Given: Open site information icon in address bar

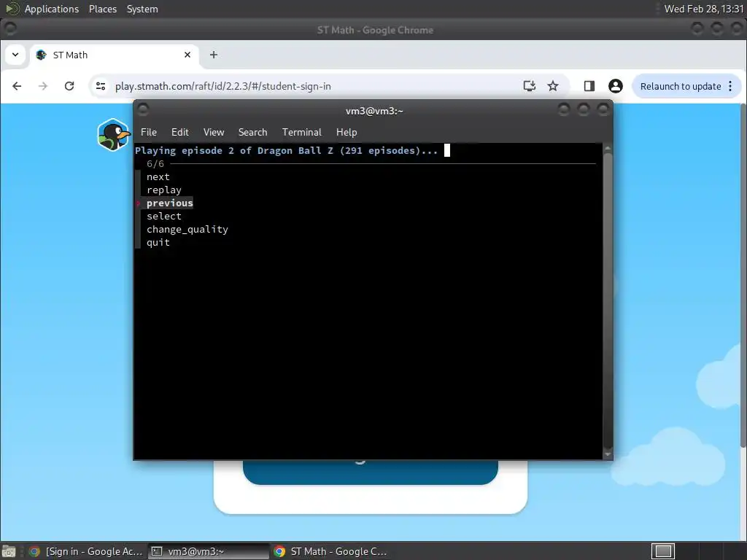Looking at the screenshot, I should click(101, 86).
